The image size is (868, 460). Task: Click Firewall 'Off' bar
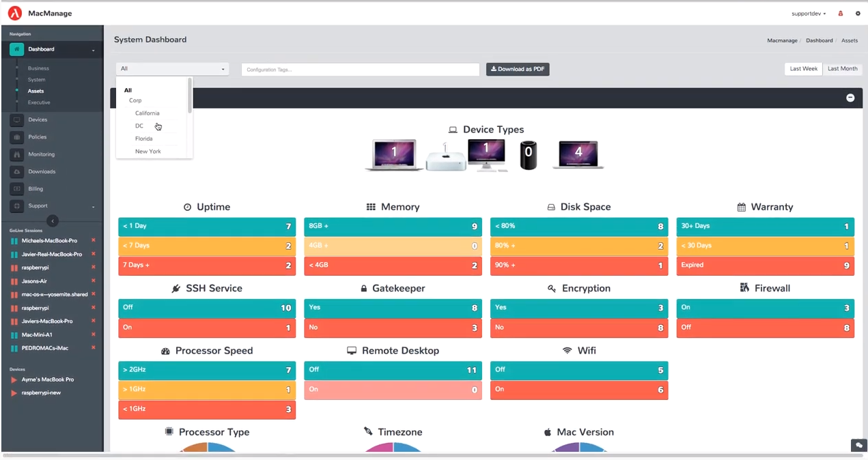(765, 328)
